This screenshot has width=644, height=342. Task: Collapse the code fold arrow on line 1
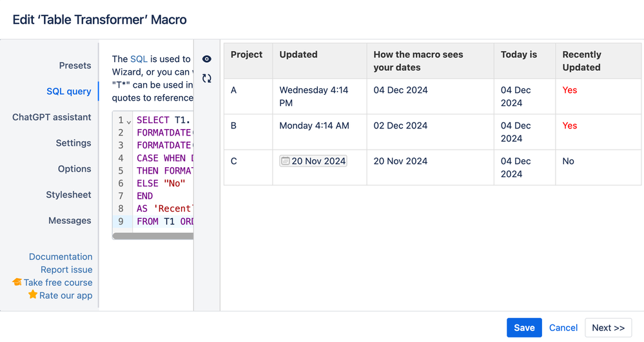(x=130, y=121)
